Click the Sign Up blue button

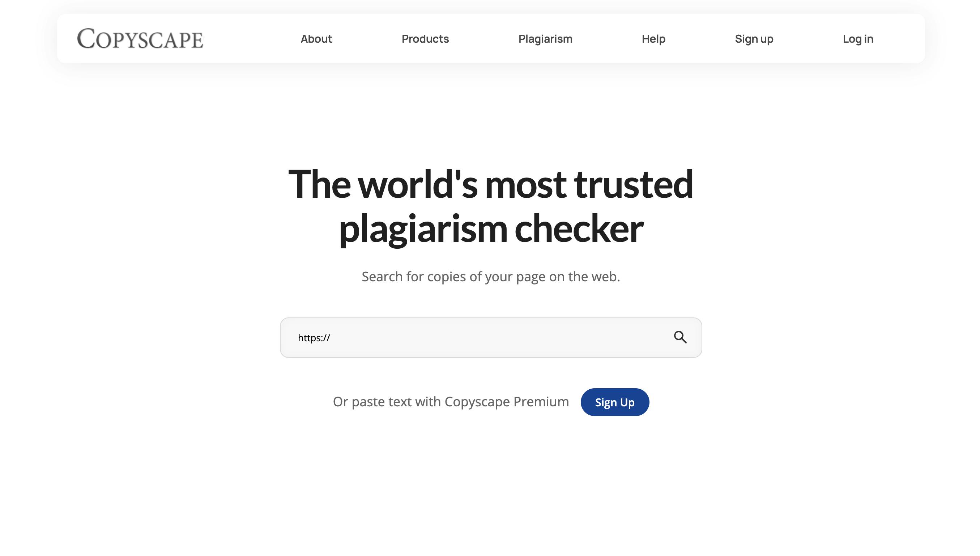614,402
